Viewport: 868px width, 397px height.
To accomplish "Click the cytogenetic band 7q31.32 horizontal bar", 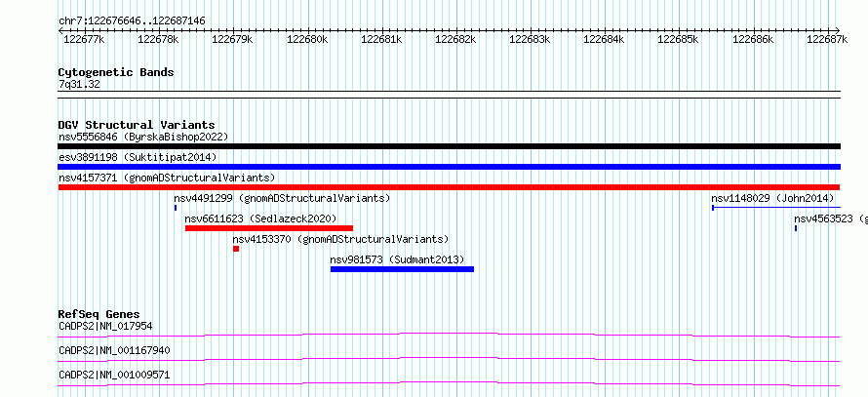I will pyautogui.click(x=449, y=95).
